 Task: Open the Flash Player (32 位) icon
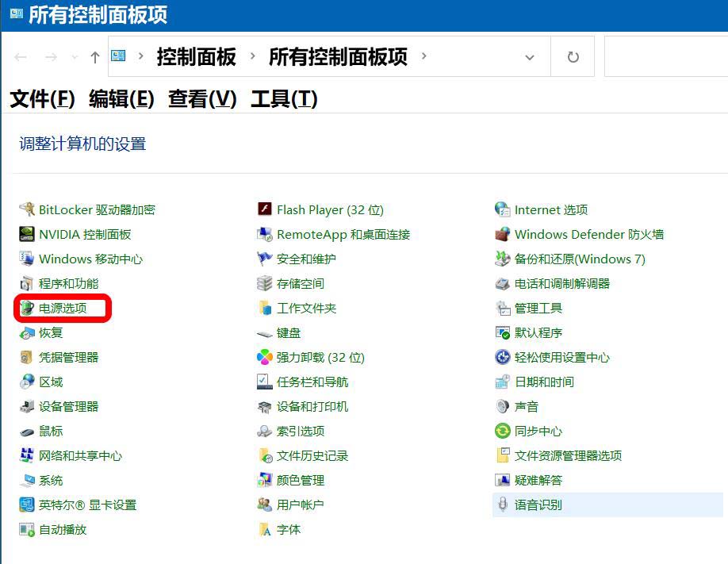coord(265,209)
